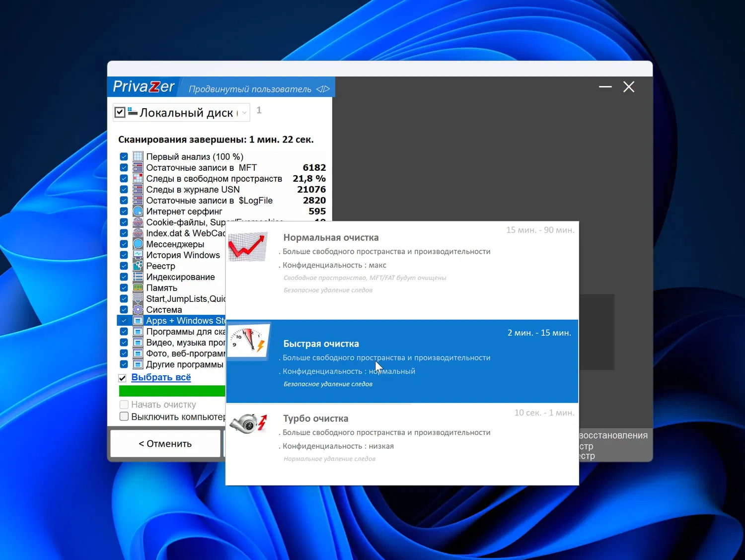
Task: Click the Сканирования завершены status text
Action: click(x=216, y=140)
